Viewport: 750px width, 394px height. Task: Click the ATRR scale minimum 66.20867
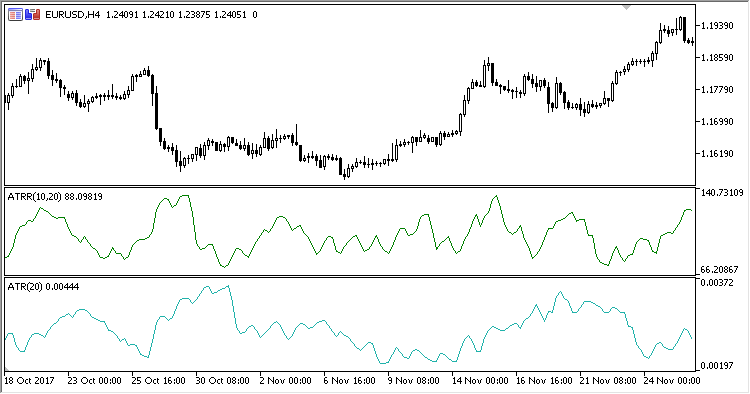point(719,270)
